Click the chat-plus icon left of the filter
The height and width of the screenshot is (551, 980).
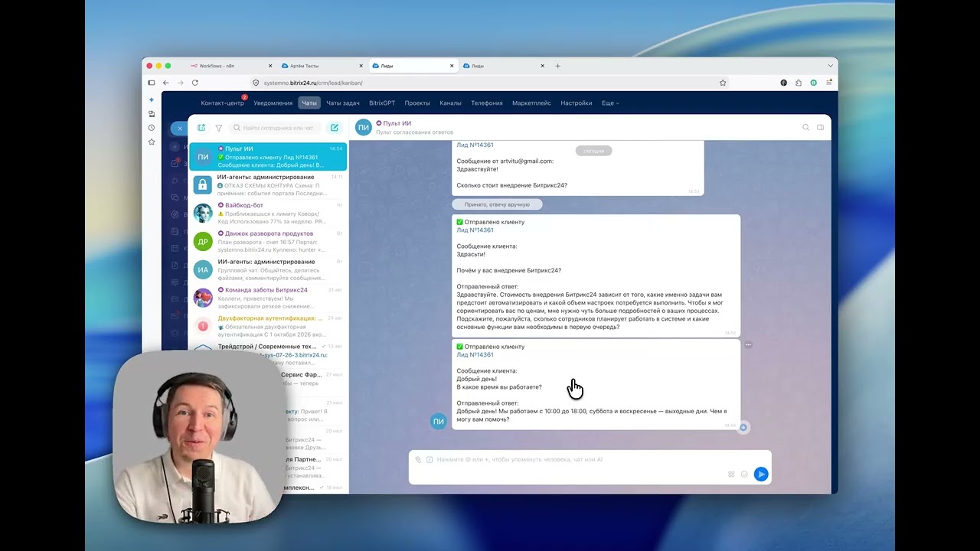tap(201, 128)
